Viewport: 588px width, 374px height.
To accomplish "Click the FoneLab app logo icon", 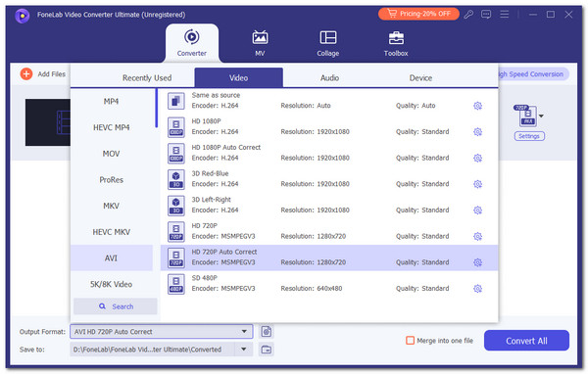I will pos(23,16).
